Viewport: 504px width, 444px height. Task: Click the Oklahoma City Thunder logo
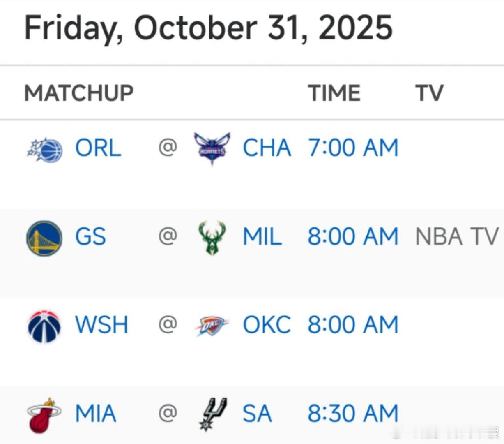(212, 326)
